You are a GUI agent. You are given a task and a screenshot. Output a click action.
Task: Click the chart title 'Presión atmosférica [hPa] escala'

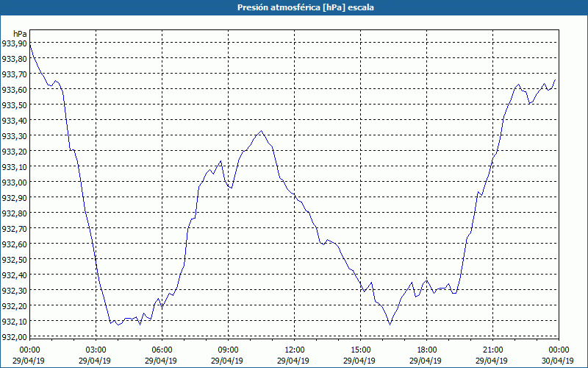pos(306,7)
